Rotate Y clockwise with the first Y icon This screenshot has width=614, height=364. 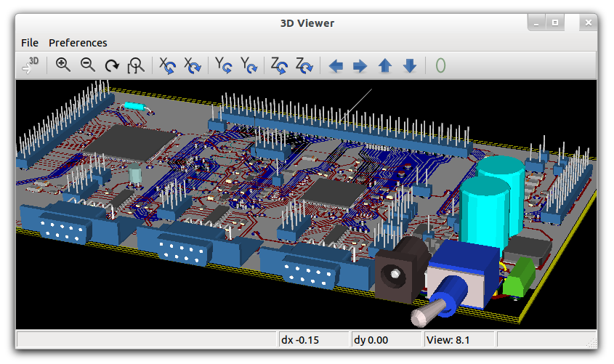coord(224,65)
